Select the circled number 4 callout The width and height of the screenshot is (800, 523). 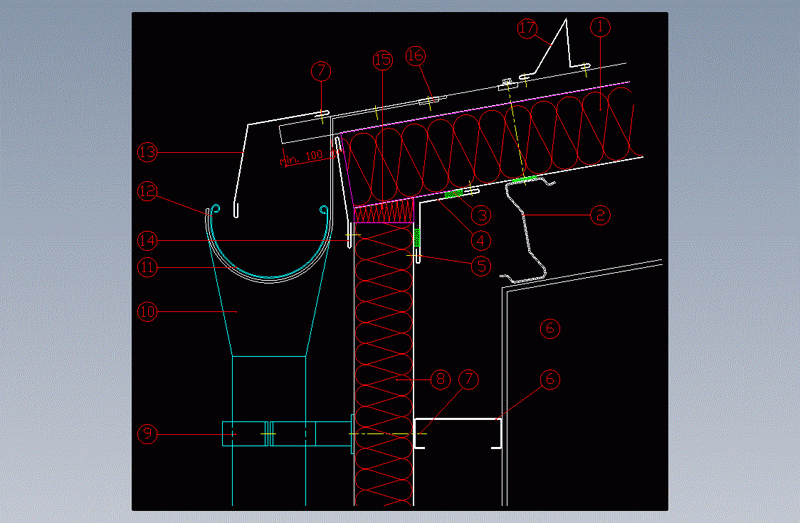click(x=482, y=240)
